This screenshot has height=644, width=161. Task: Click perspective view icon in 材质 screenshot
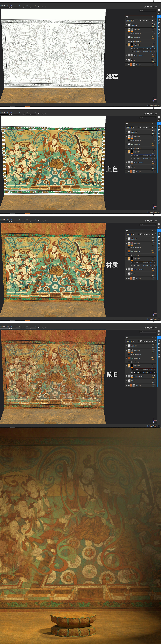(x=145, y=221)
